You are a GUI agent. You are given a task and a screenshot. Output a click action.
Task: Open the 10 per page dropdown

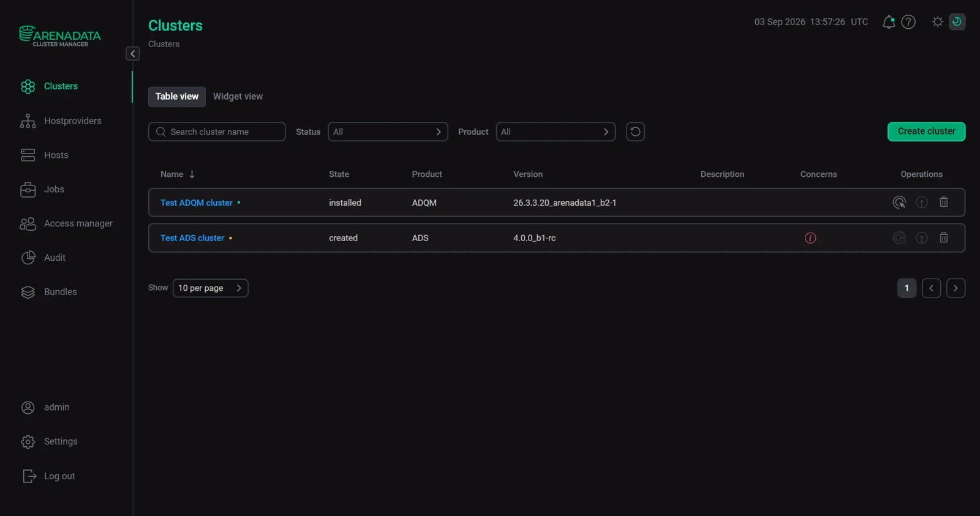210,288
